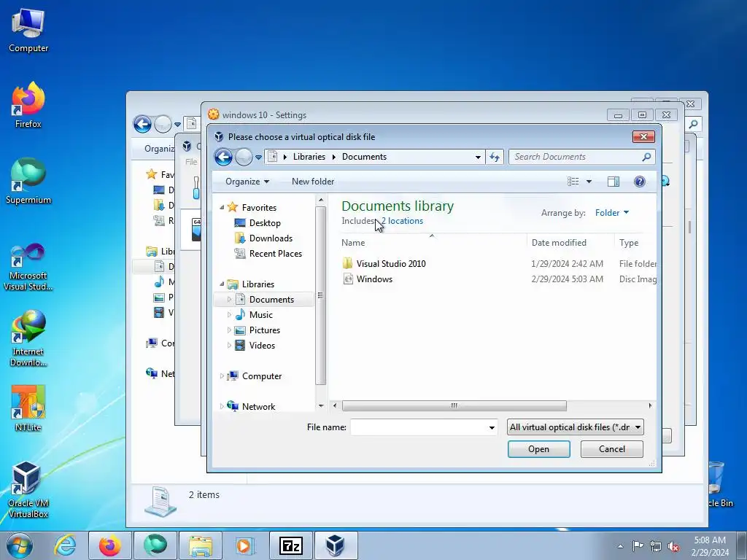Cancel the file selection dialog
The image size is (747, 560).
(x=612, y=449)
